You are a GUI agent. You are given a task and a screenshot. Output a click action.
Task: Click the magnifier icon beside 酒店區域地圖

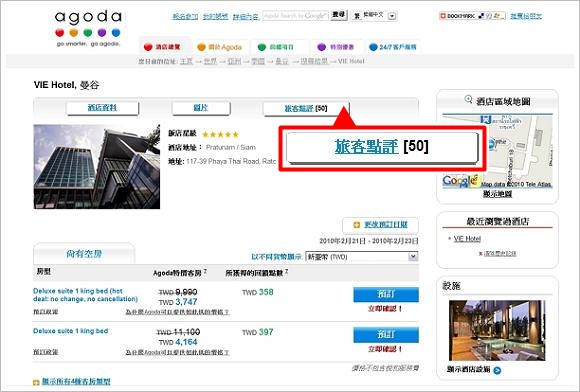coord(468,99)
